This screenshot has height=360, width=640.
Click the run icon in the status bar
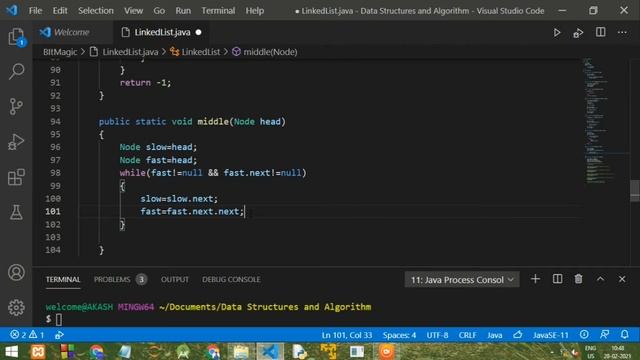(x=59, y=335)
